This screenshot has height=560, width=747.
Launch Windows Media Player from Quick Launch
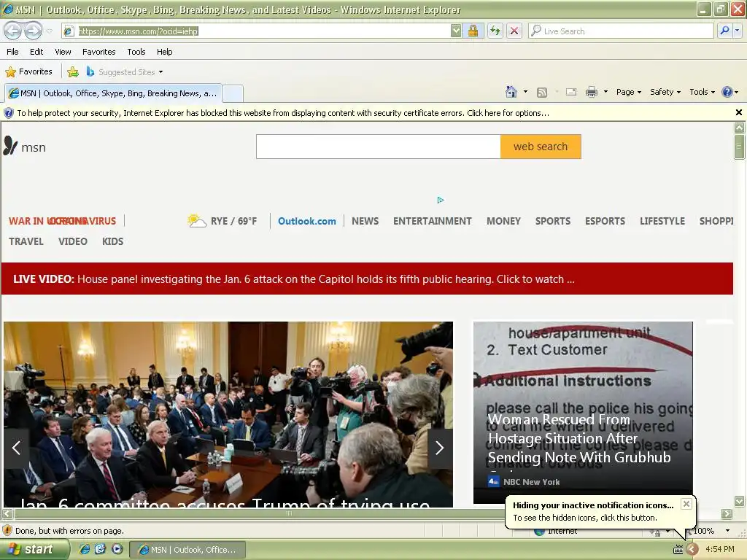pos(117,549)
